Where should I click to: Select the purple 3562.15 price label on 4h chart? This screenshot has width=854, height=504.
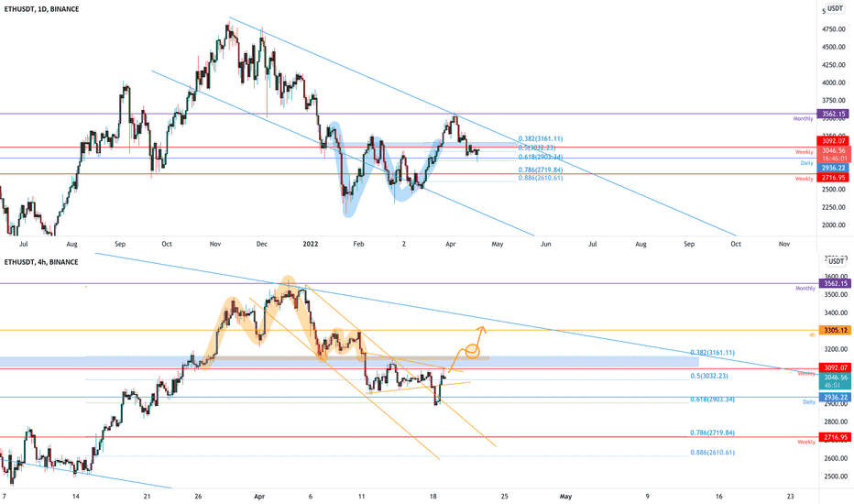point(835,283)
